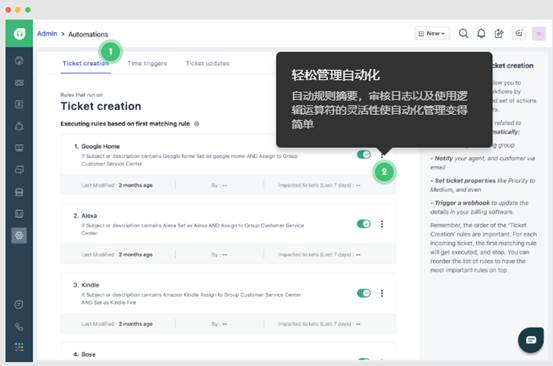Open the notifications bell
Viewport: 553px width, 366px height.
(x=481, y=33)
